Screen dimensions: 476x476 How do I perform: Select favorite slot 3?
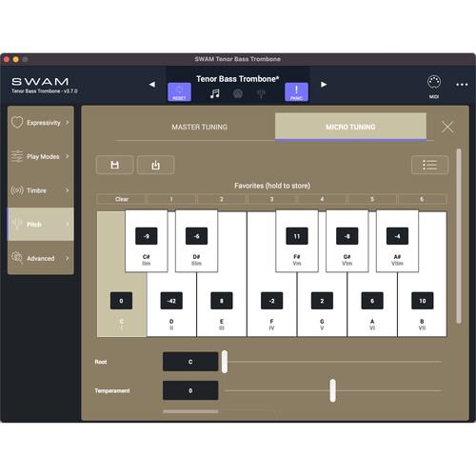(x=271, y=199)
